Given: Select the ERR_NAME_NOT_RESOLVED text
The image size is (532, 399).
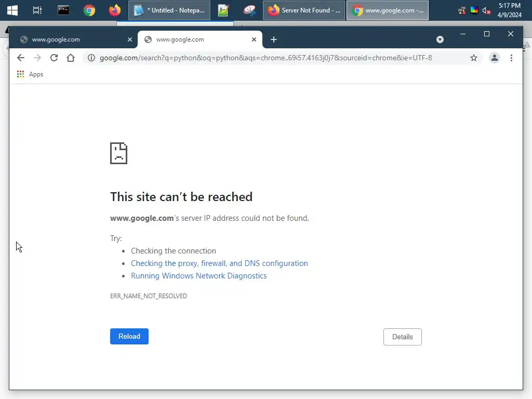Looking at the screenshot, I should click(149, 296).
